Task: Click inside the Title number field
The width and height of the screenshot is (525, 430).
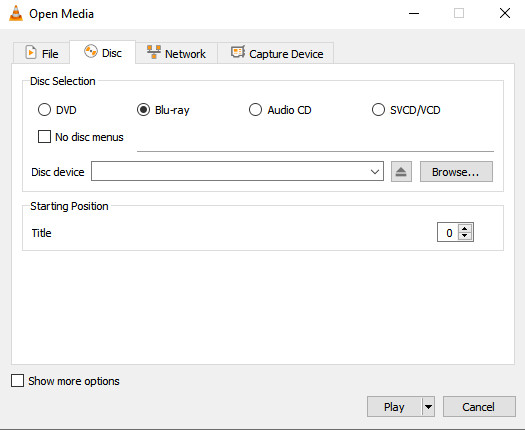Action: click(448, 232)
